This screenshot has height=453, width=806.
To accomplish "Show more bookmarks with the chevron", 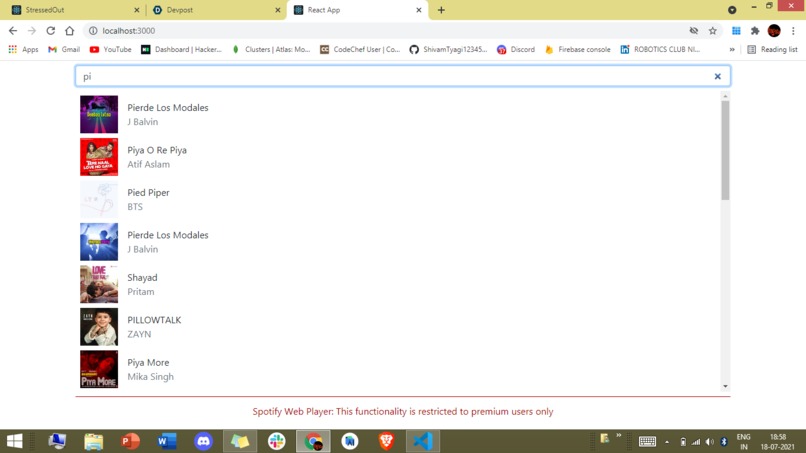I will point(732,49).
